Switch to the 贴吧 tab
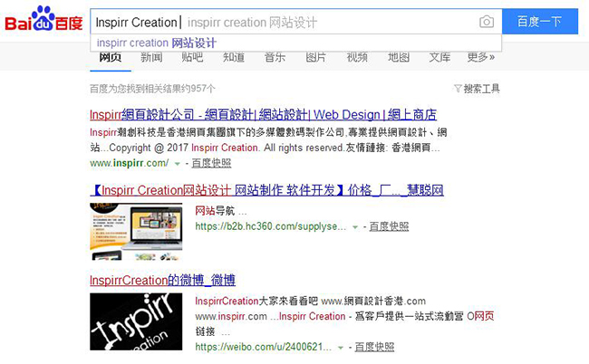 192,57
